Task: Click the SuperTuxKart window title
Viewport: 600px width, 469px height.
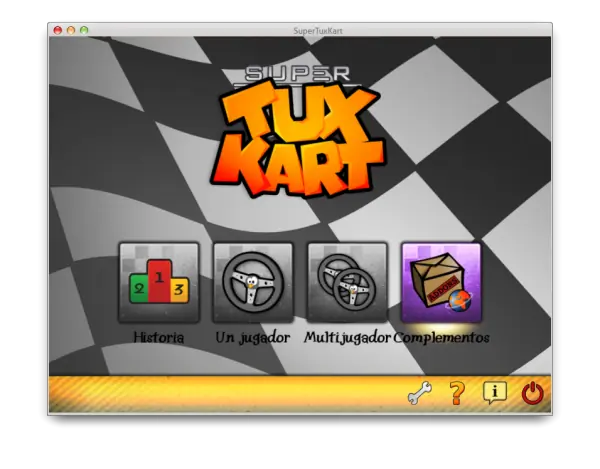Action: click(x=318, y=31)
